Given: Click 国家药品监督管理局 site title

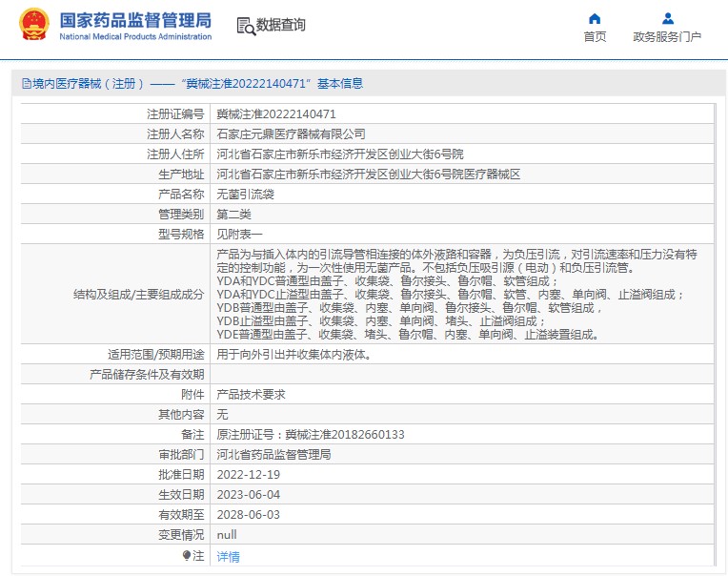Looking at the screenshot, I should pos(135,20).
